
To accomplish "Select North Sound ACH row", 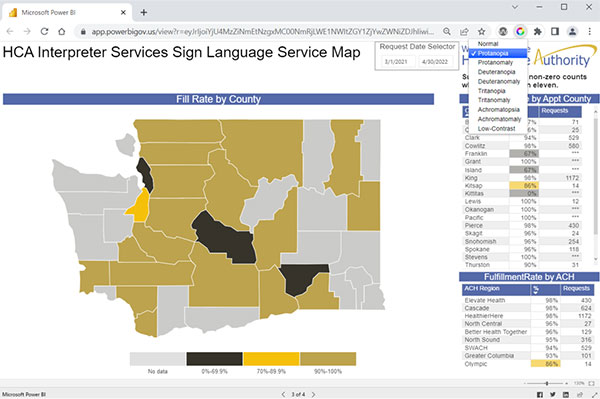I will pyautogui.click(x=528, y=340).
